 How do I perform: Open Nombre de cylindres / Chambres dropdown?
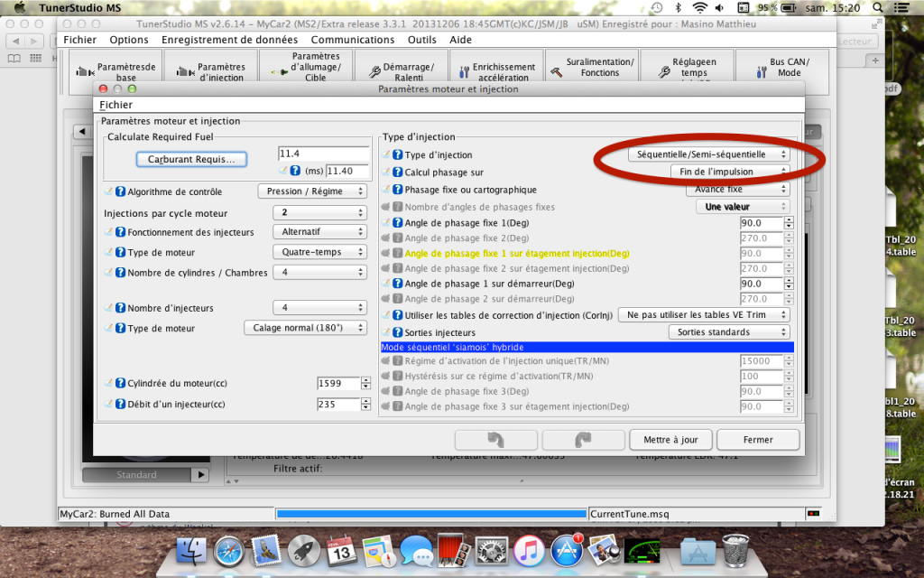320,273
